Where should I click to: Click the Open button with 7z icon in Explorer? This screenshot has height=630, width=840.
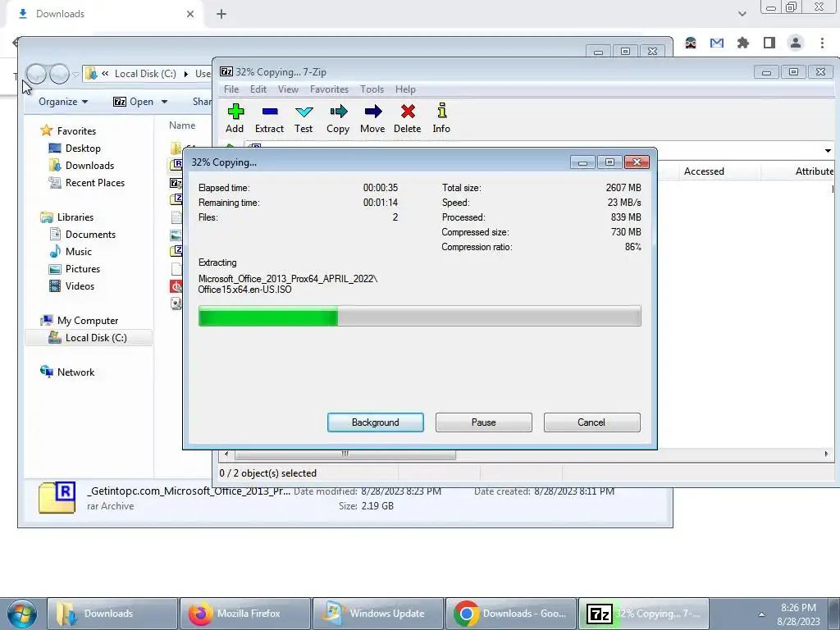coord(134,102)
